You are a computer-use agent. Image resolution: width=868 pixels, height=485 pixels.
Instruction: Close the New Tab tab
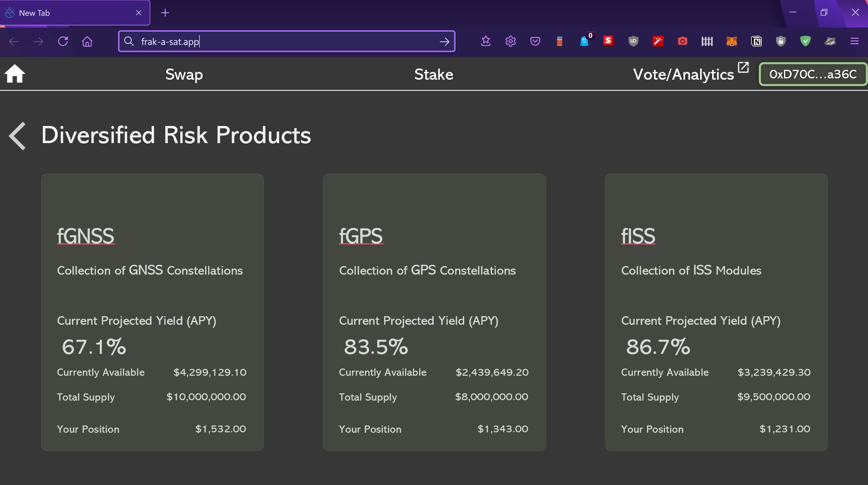click(139, 13)
